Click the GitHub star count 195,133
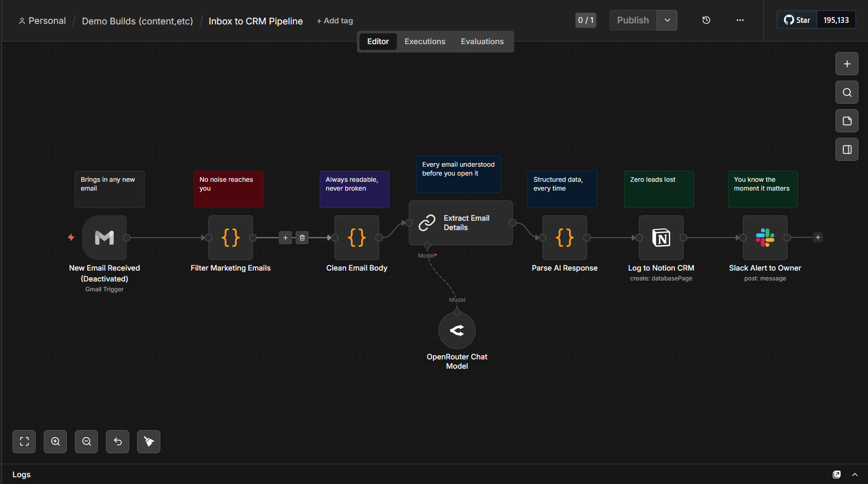This screenshot has width=868, height=484. (x=836, y=20)
